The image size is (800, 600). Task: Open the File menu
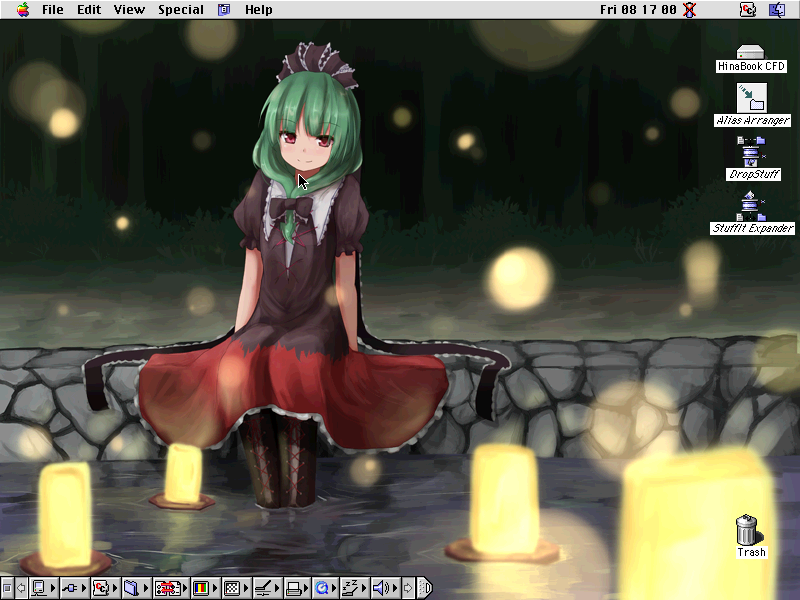53,10
